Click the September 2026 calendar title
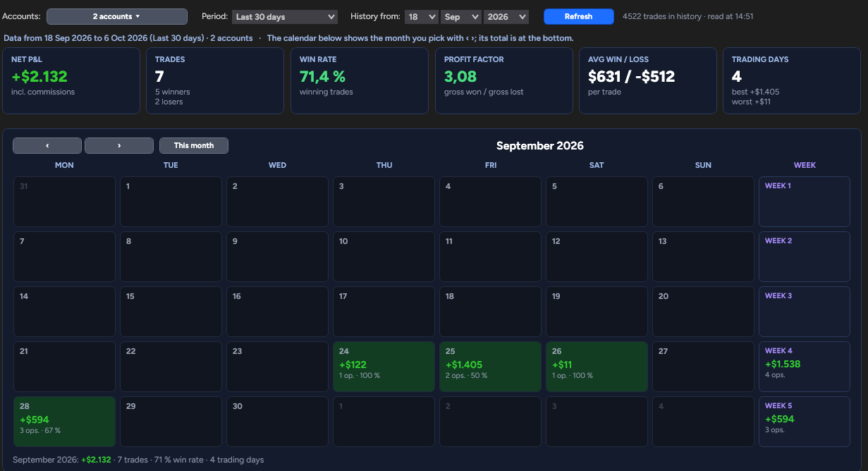 (540, 145)
